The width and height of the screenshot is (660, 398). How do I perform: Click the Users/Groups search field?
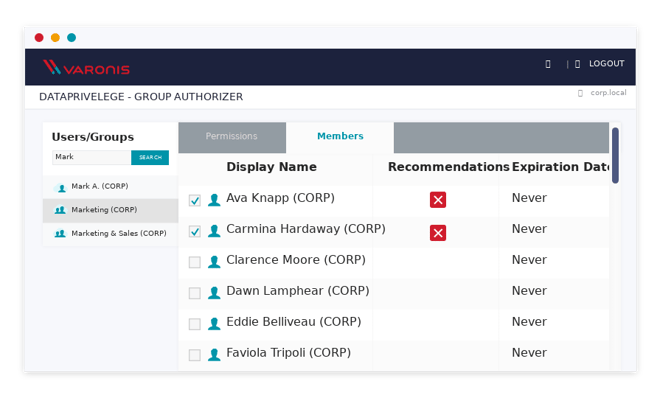pos(91,157)
